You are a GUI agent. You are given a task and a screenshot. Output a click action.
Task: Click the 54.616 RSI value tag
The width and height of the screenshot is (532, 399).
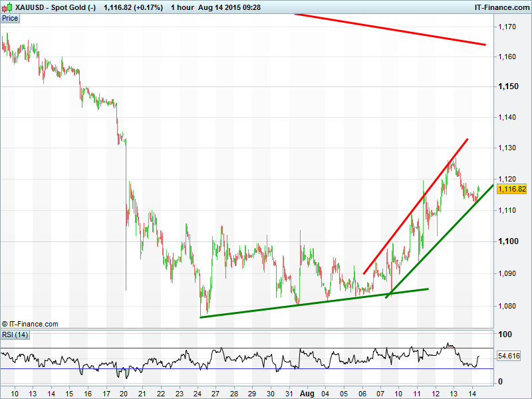click(511, 357)
